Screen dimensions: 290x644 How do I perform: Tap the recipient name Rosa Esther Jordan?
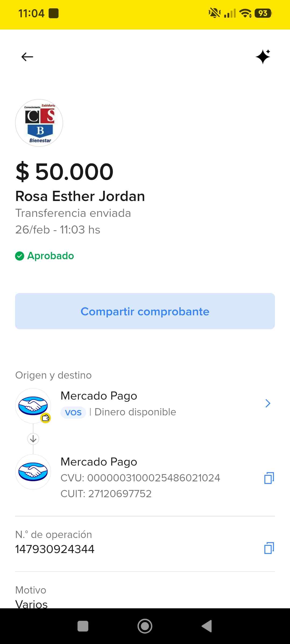80,196
